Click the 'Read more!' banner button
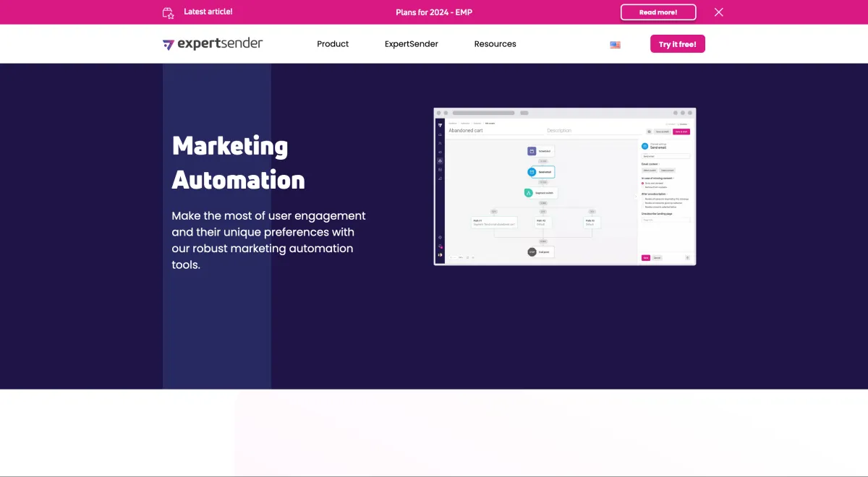Screen dimensions: 868x477 pyautogui.click(x=658, y=12)
